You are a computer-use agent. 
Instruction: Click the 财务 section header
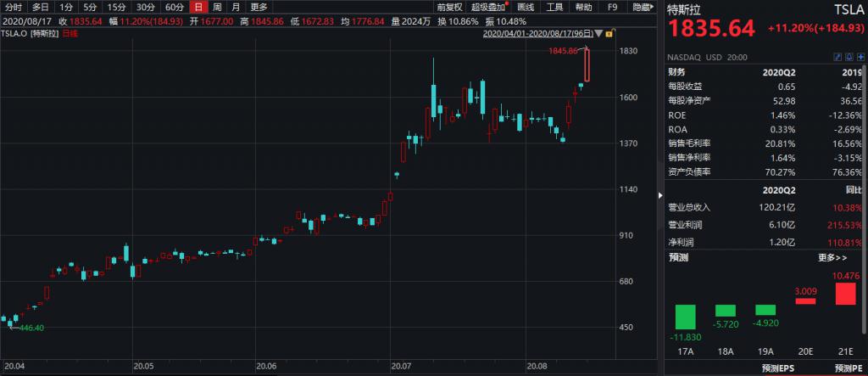pos(677,71)
